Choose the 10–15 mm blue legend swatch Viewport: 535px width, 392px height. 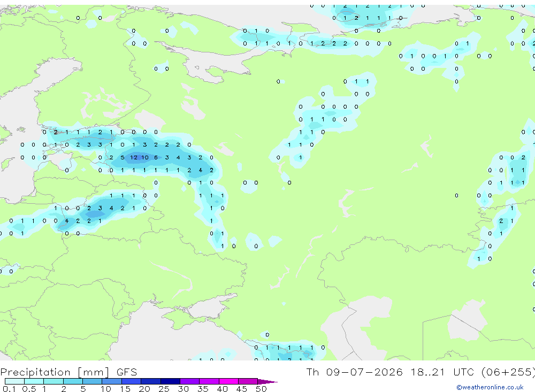point(112,381)
